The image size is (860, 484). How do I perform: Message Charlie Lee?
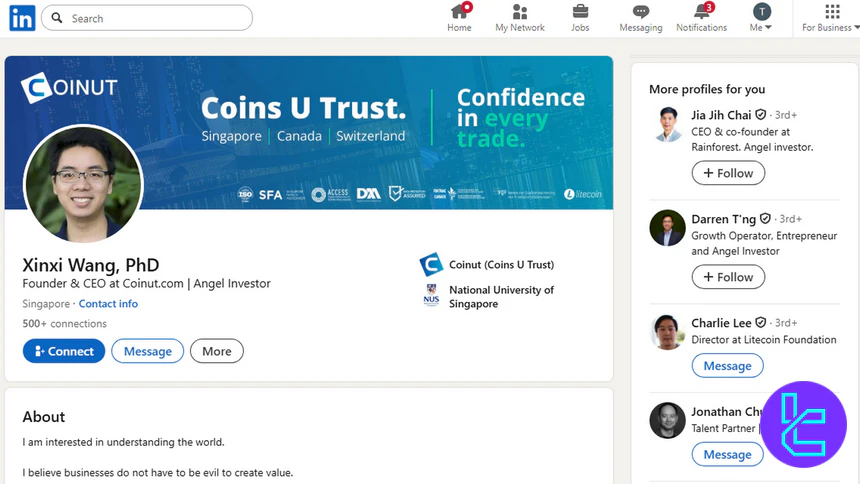727,366
